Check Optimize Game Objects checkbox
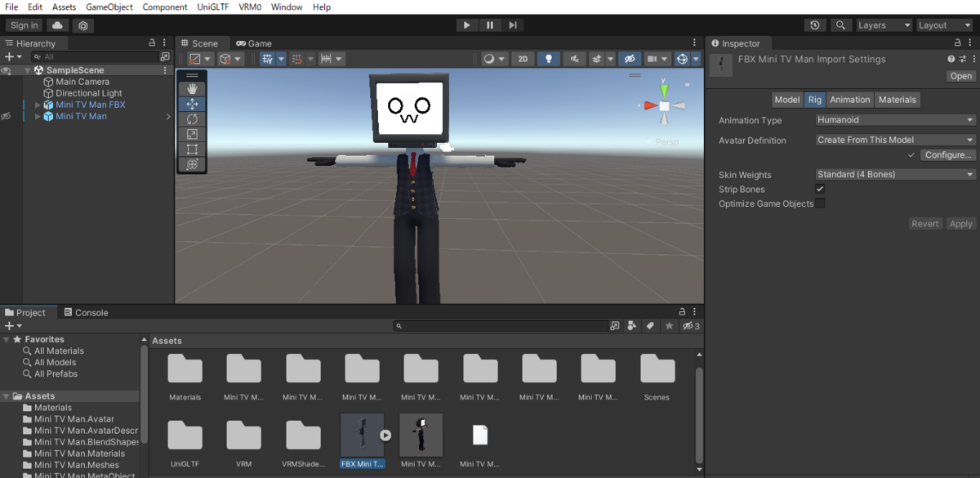This screenshot has height=478, width=980. pyautogui.click(x=820, y=203)
